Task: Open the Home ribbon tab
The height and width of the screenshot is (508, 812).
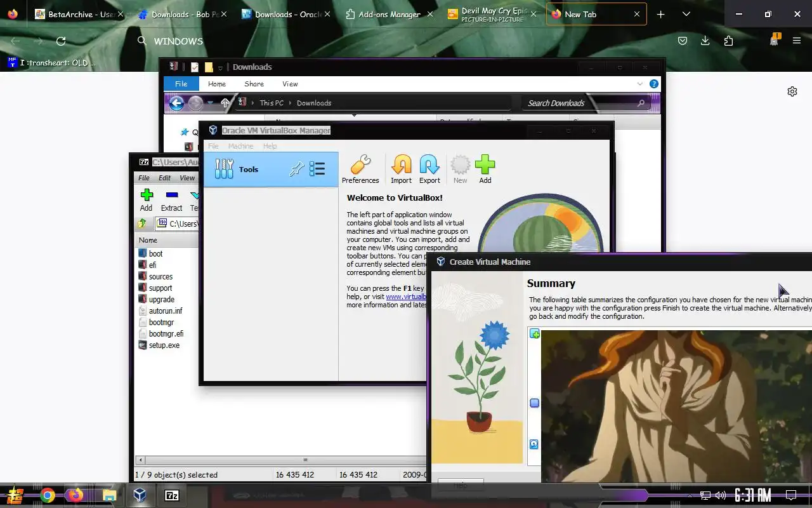Action: tap(217, 84)
